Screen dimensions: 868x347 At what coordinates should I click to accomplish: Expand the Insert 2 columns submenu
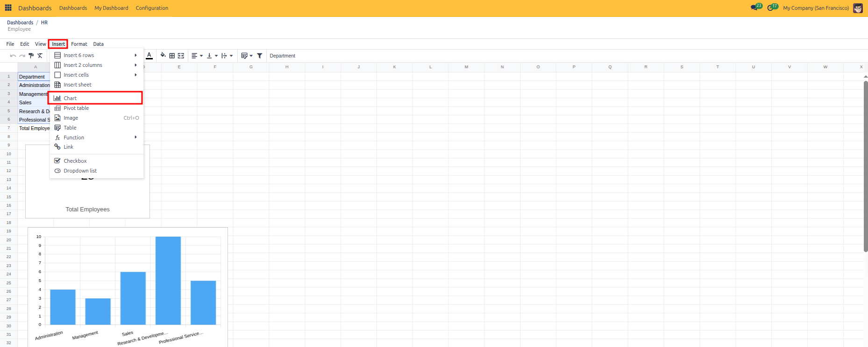96,65
